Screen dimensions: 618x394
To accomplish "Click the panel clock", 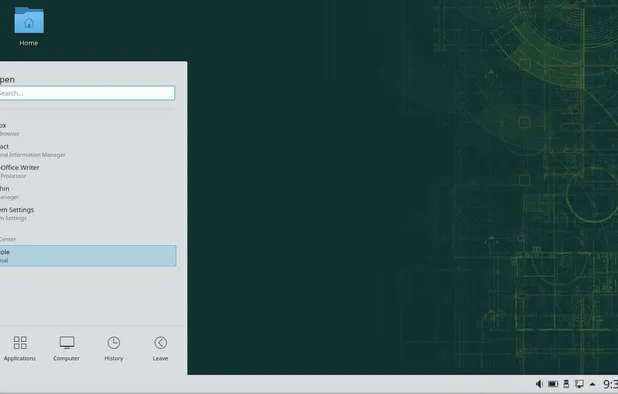I will [x=610, y=384].
